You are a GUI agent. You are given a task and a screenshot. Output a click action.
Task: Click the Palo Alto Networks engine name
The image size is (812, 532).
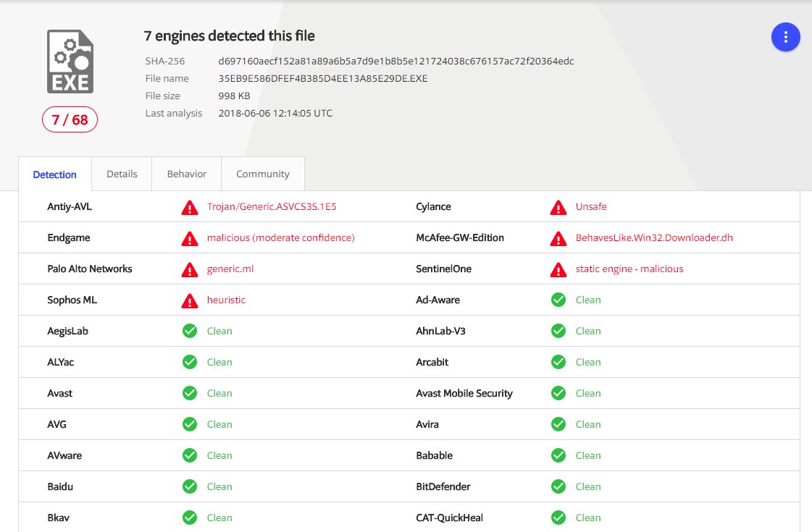point(90,269)
